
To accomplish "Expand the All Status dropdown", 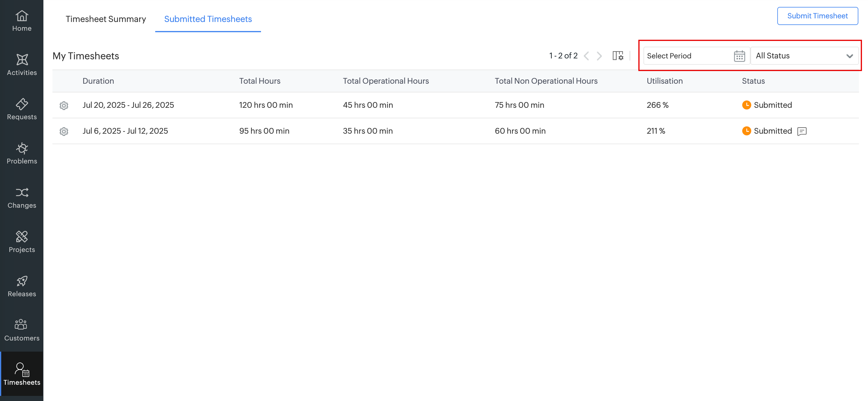I will [x=804, y=56].
